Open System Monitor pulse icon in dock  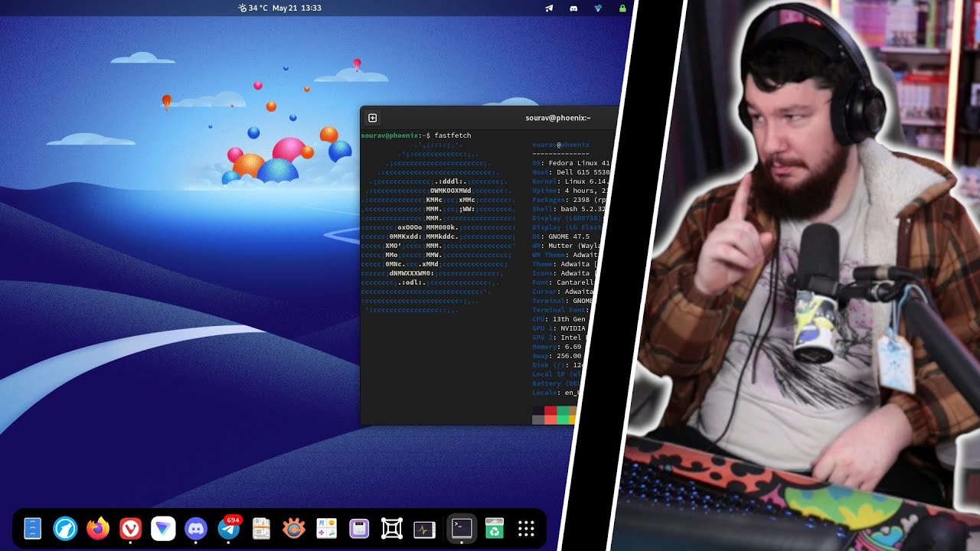(x=424, y=529)
